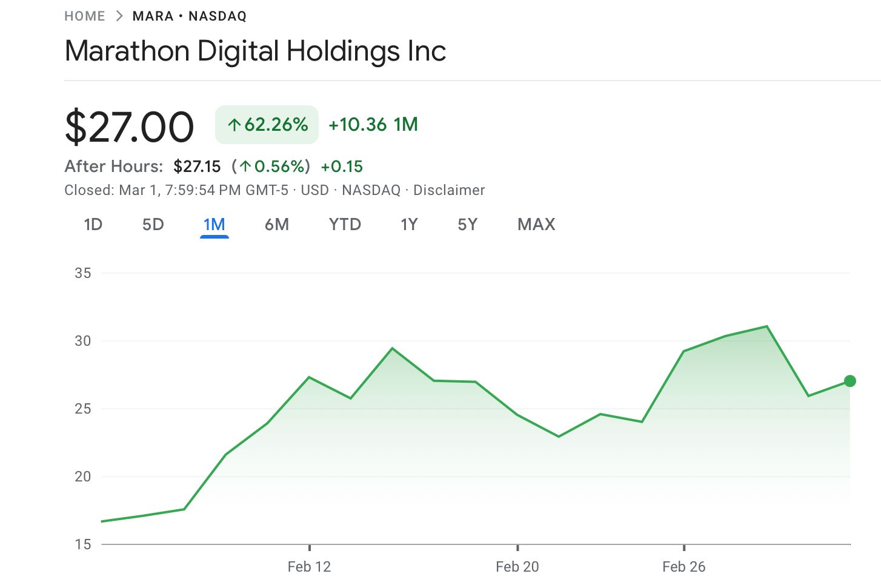
Task: Select the 1M time range tab
Action: [214, 225]
